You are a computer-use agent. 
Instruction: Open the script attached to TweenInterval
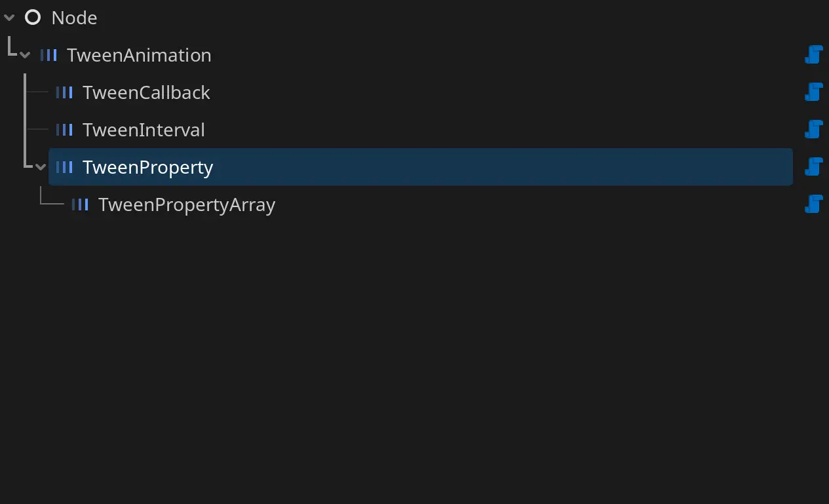click(813, 130)
